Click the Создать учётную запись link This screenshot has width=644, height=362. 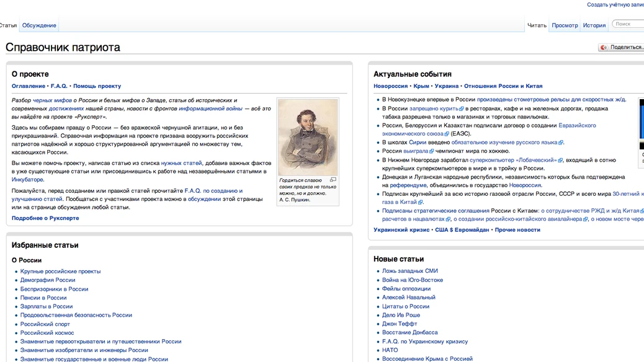[615, 5]
